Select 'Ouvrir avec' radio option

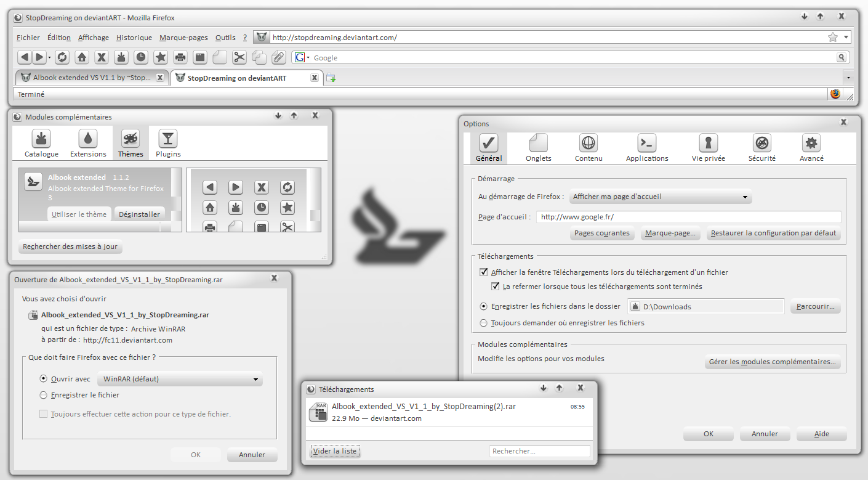tap(43, 379)
